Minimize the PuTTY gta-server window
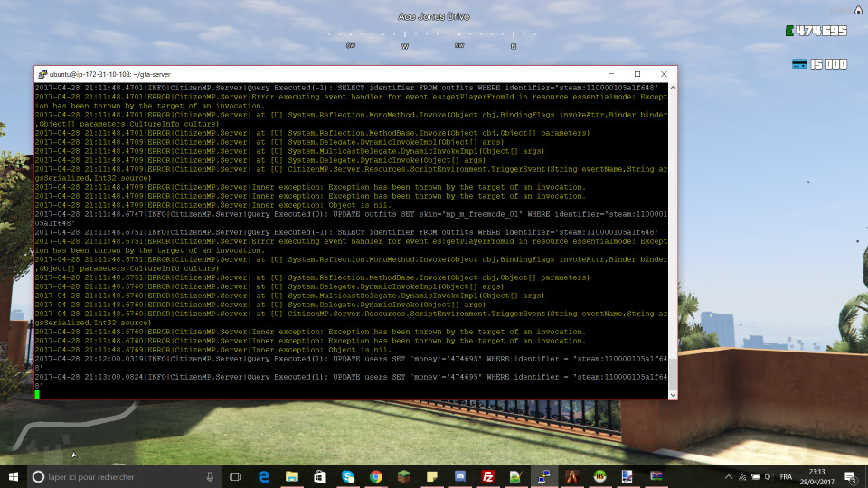This screenshot has width=868, height=488. pos(611,74)
